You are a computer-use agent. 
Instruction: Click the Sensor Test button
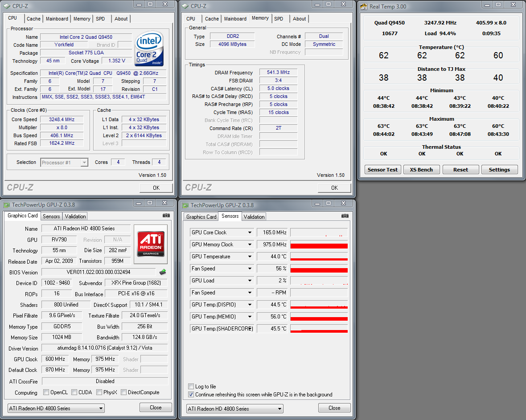pos(382,170)
